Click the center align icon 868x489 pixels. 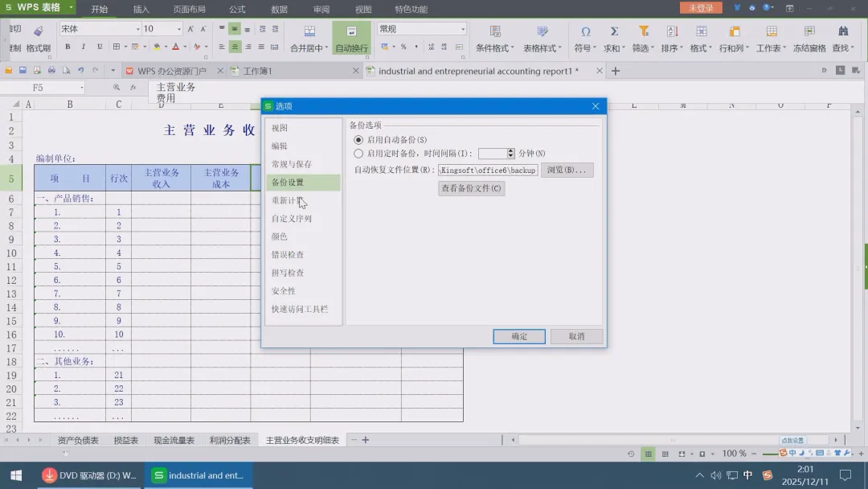coord(235,47)
